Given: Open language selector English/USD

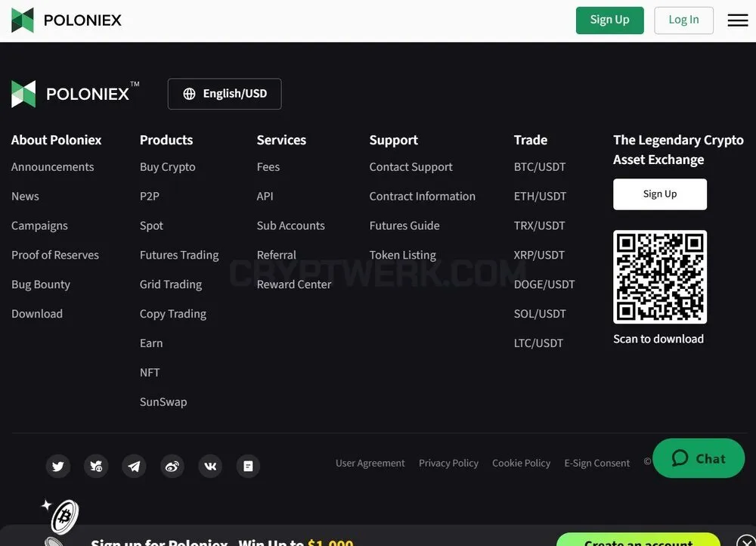Looking at the screenshot, I should (x=225, y=94).
